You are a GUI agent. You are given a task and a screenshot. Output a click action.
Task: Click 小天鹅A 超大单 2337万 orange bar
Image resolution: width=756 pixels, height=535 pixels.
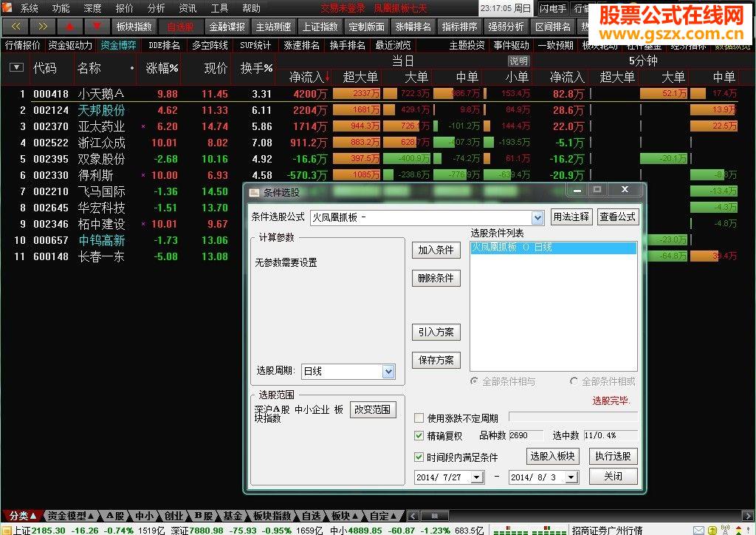[357, 94]
